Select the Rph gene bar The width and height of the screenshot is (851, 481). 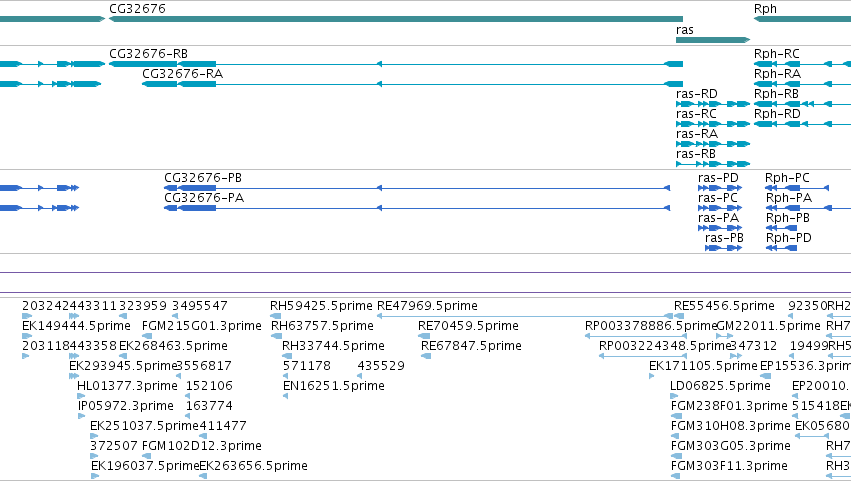pyautogui.click(x=802, y=19)
